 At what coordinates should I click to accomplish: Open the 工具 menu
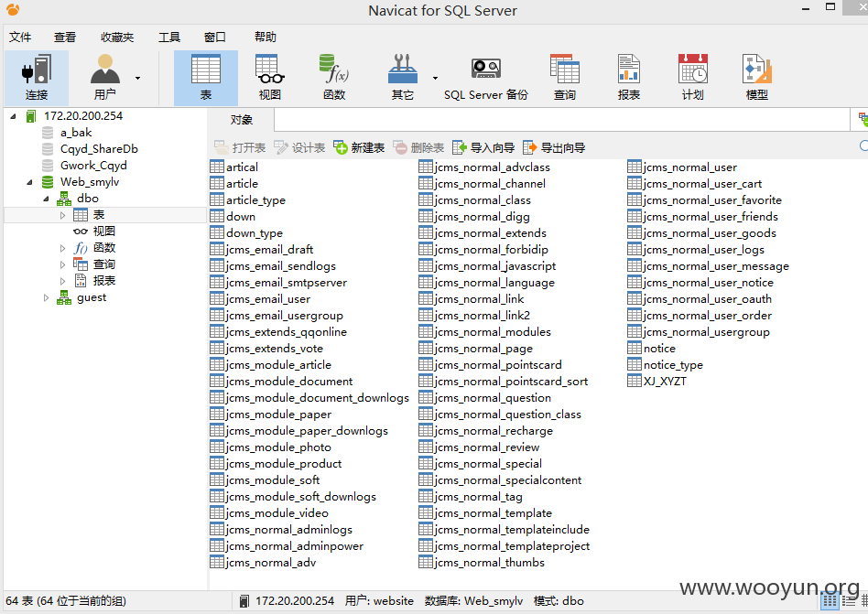(169, 38)
